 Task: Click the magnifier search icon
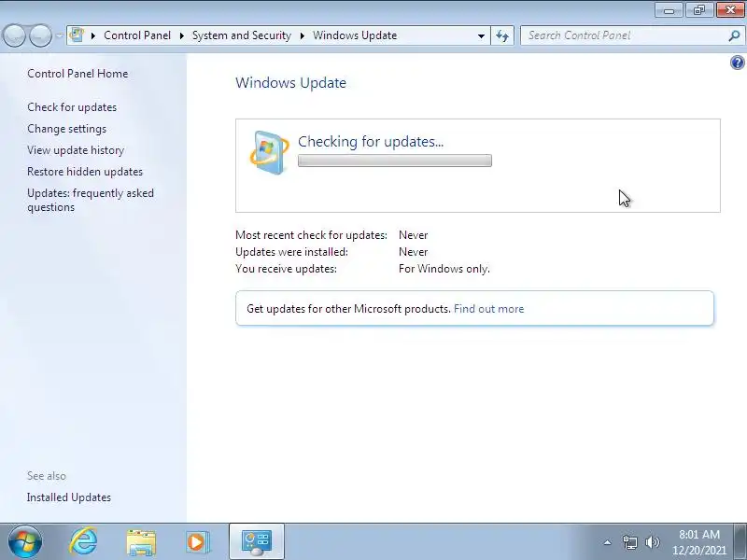coord(734,35)
